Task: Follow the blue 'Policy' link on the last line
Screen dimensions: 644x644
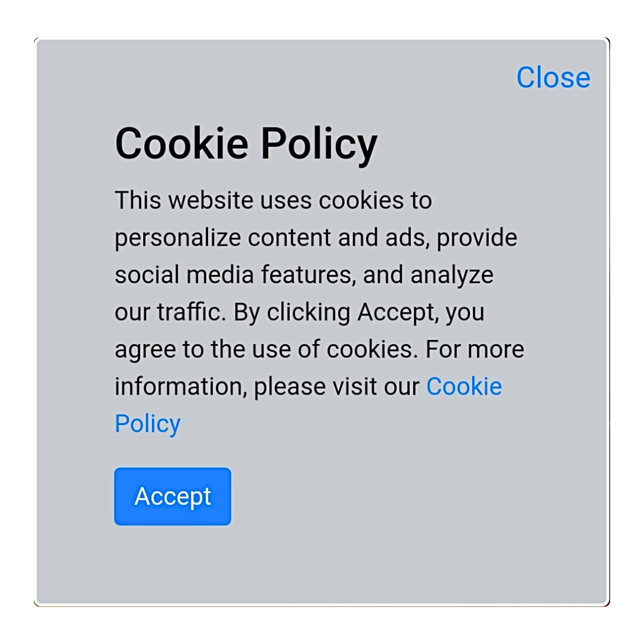Action: (x=147, y=425)
